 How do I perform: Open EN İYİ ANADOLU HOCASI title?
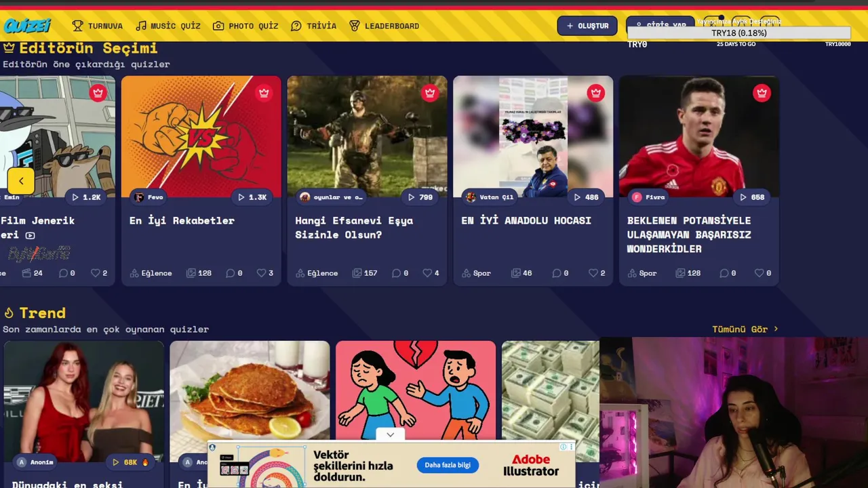point(526,220)
